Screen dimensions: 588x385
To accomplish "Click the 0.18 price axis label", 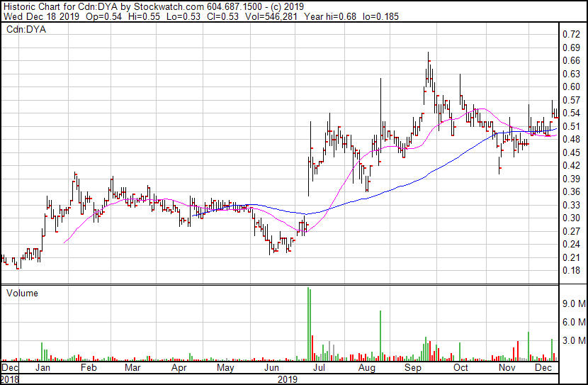I will [572, 271].
